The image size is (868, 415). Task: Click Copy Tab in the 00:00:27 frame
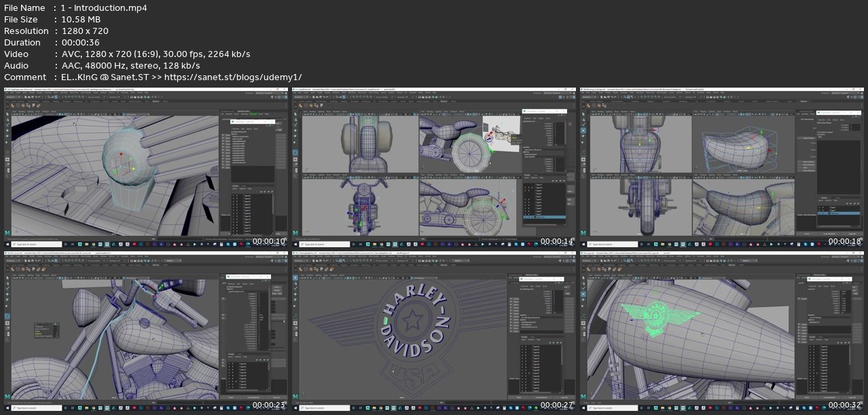coord(564,397)
